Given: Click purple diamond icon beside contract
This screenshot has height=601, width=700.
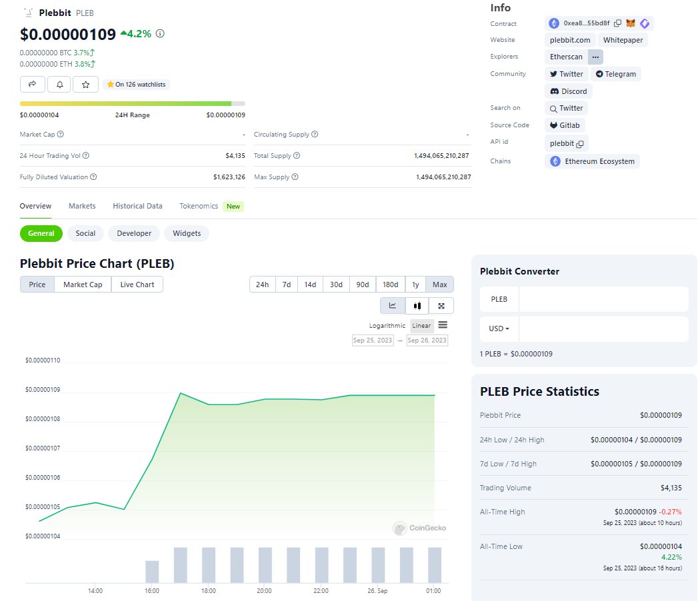Looking at the screenshot, I should click(x=645, y=23).
